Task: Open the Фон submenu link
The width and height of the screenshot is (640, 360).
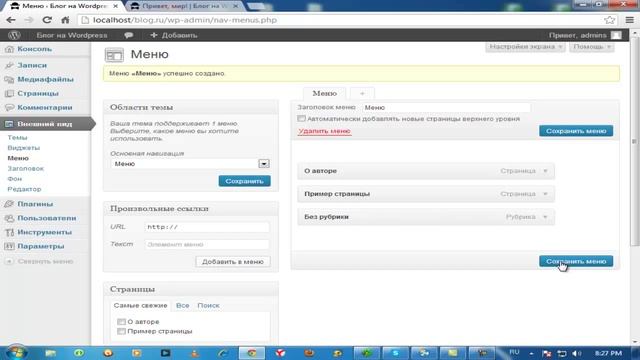Action: 15,179
